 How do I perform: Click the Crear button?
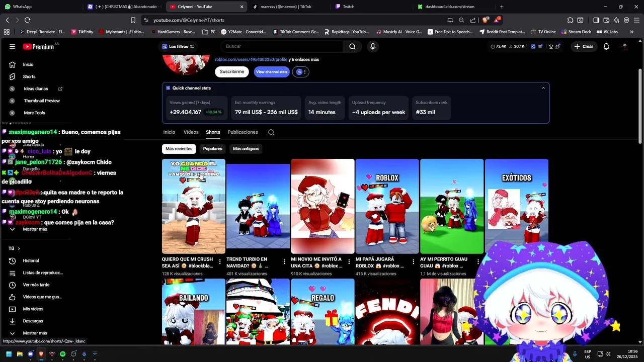point(584,46)
